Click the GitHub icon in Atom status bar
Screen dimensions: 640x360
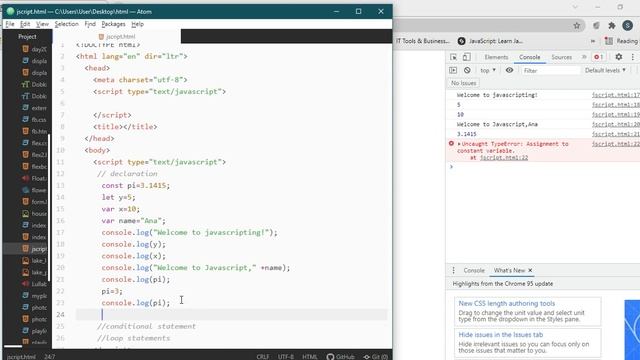(x=330, y=357)
